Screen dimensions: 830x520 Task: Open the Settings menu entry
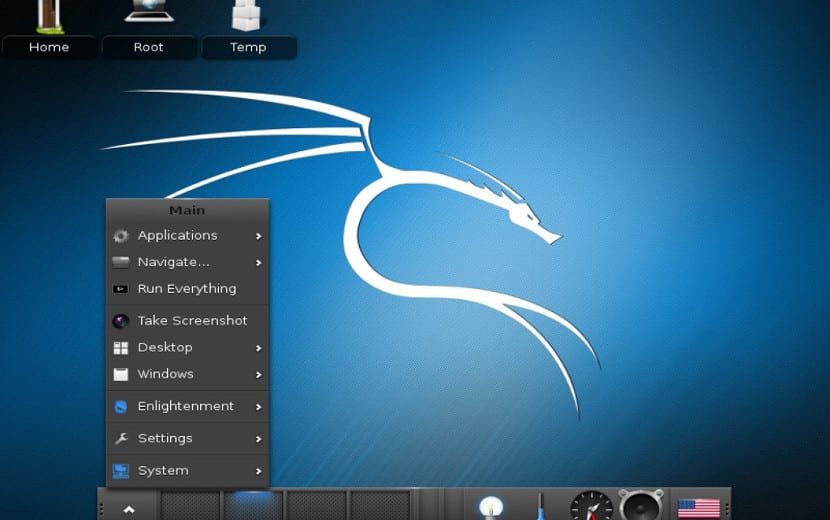coord(188,438)
